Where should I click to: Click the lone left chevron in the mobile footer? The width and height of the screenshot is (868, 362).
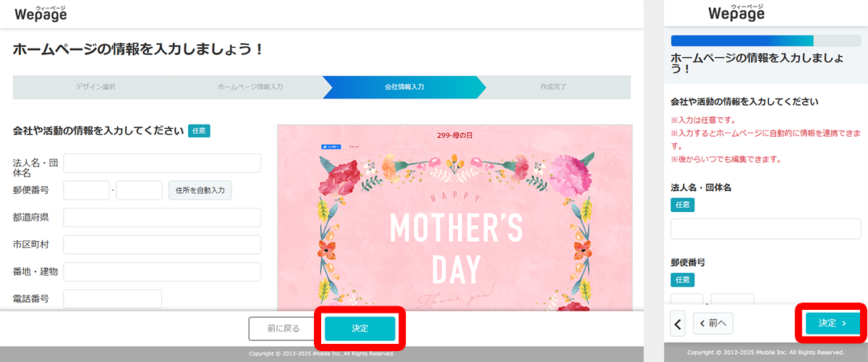(678, 324)
